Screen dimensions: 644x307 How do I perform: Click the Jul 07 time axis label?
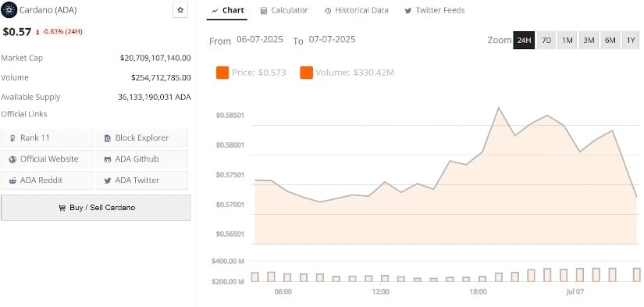[575, 292]
